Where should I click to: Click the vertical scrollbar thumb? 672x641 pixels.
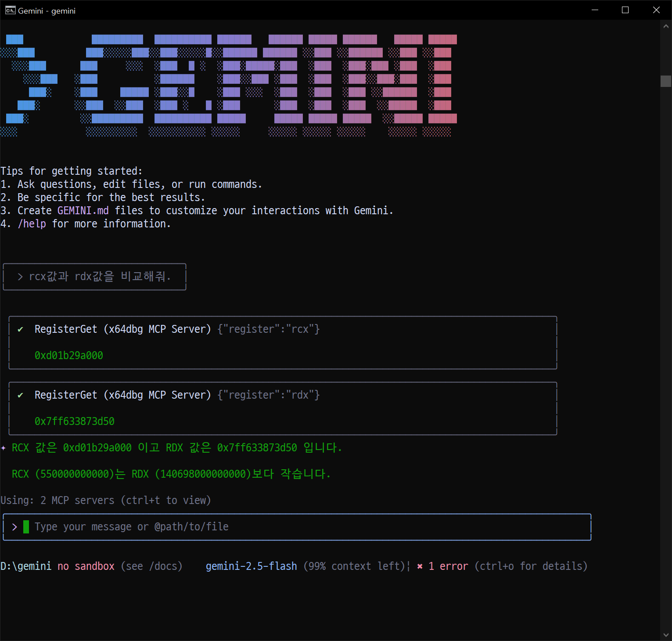[666, 81]
